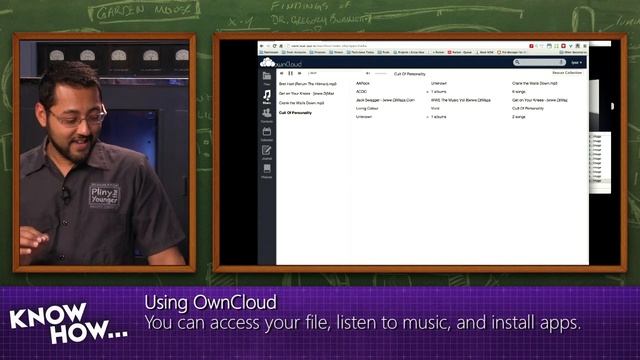Viewport: 640px width, 360px height.
Task: Select Unknown album at top of album column
Action: point(439,83)
